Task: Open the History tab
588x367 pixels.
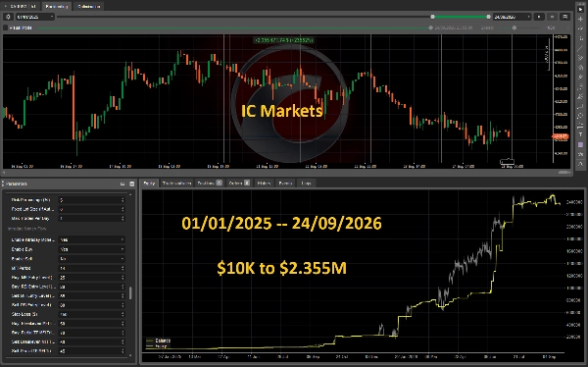Action: (264, 183)
